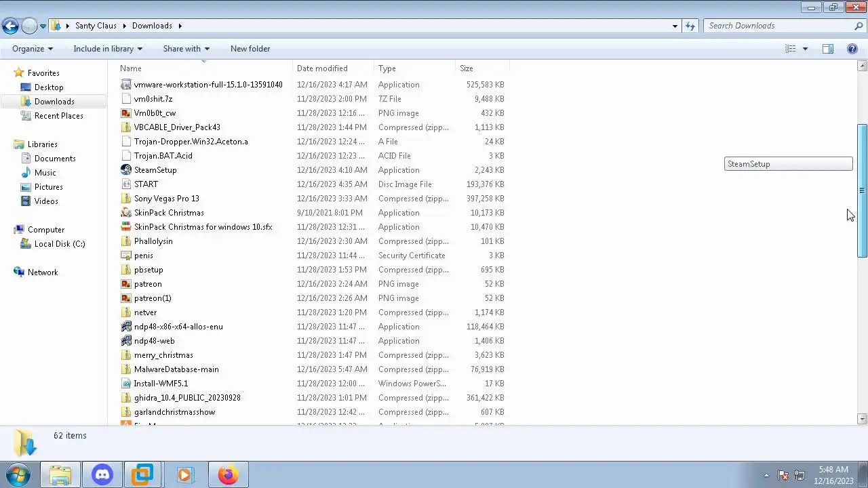Select the Trojan-Dropper.Win32.Aceton.a file name
868x488 pixels.
[x=191, y=142]
